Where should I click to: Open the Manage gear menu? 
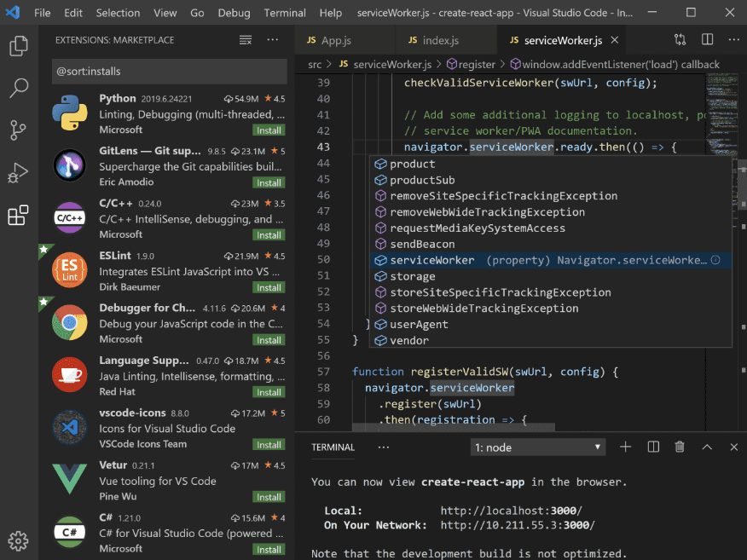point(18,541)
